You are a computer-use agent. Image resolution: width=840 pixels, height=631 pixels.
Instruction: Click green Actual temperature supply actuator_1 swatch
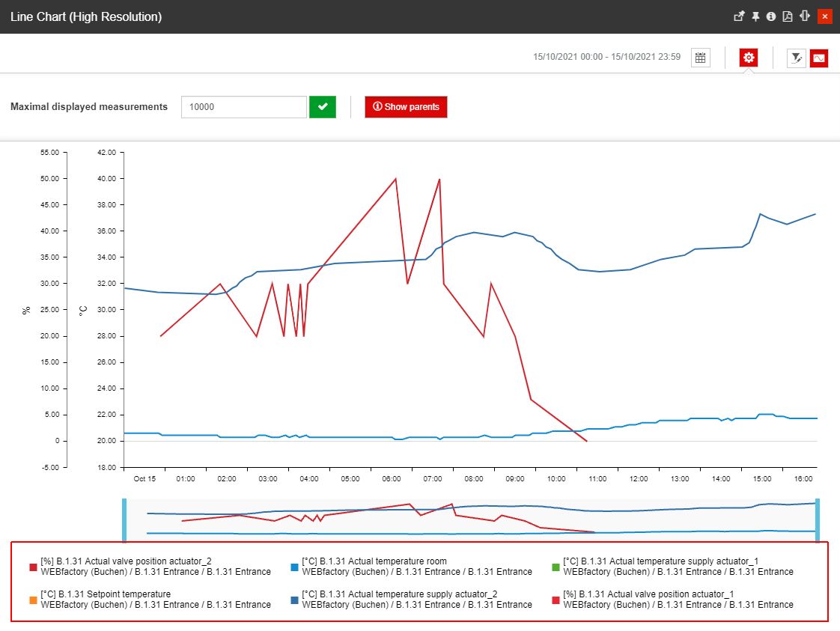556,567
